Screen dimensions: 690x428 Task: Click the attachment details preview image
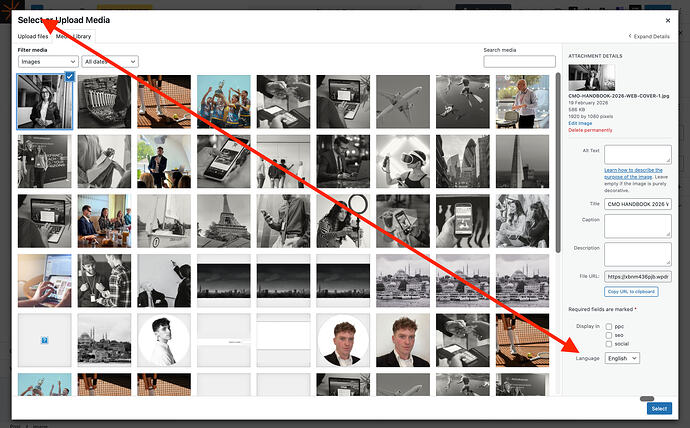tap(591, 77)
